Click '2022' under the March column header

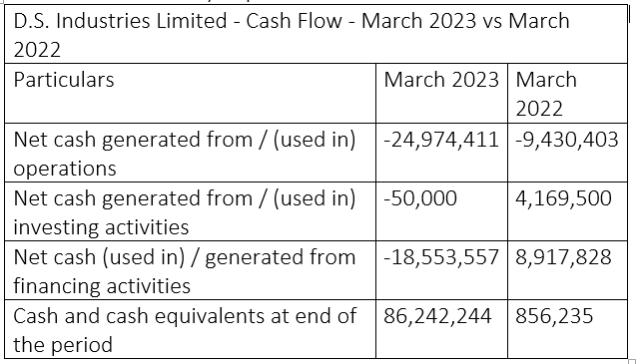tap(539, 109)
